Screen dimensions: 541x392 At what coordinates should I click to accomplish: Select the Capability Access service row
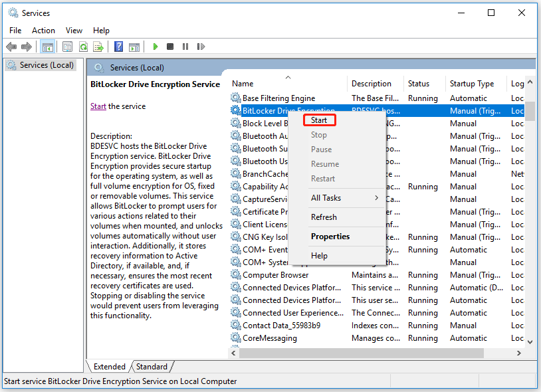377,187
